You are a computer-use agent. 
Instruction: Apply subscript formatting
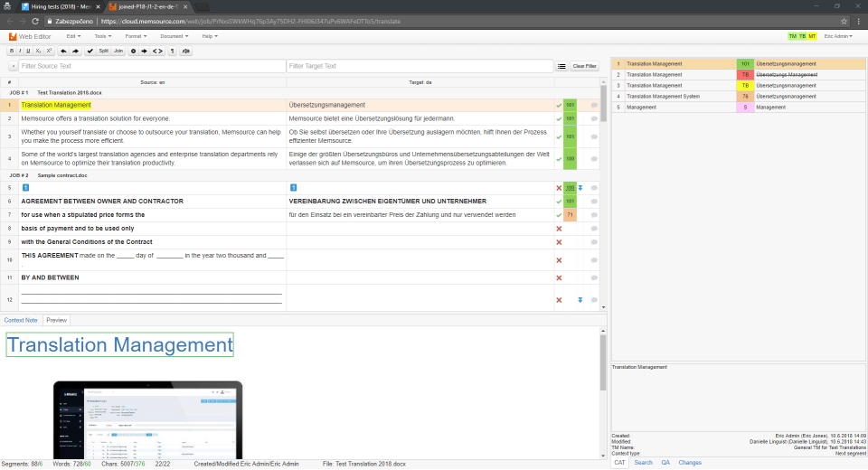(38, 51)
